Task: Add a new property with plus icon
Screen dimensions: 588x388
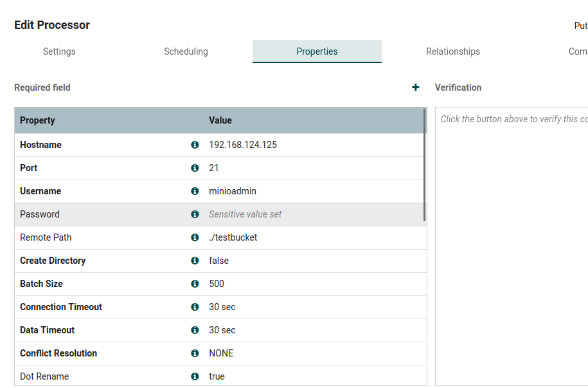Action: 416,88
